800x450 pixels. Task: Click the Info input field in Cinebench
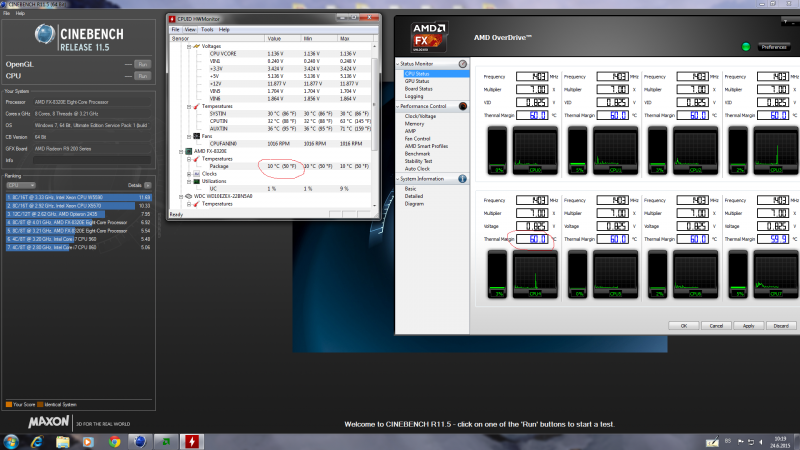(x=92, y=160)
